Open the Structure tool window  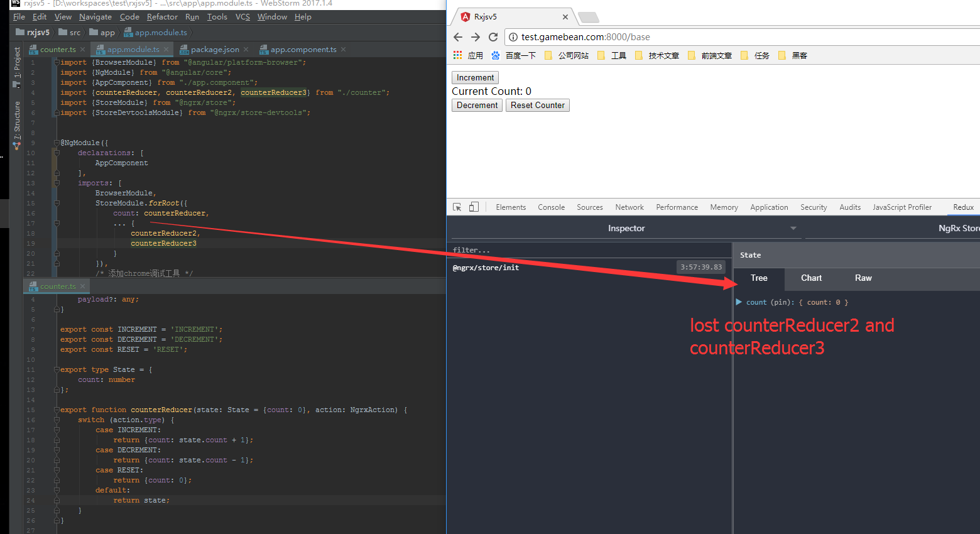coord(16,124)
